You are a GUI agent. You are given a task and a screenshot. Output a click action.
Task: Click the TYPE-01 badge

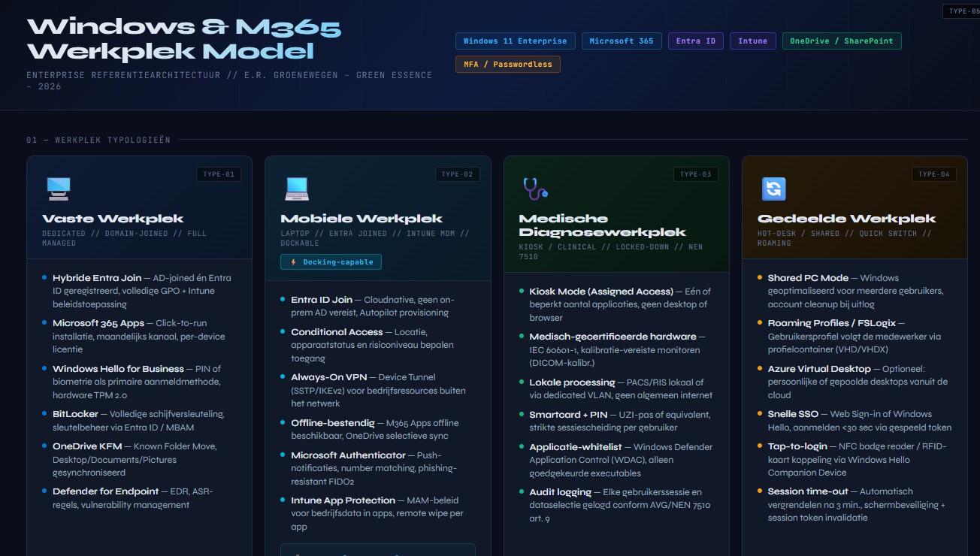click(219, 174)
